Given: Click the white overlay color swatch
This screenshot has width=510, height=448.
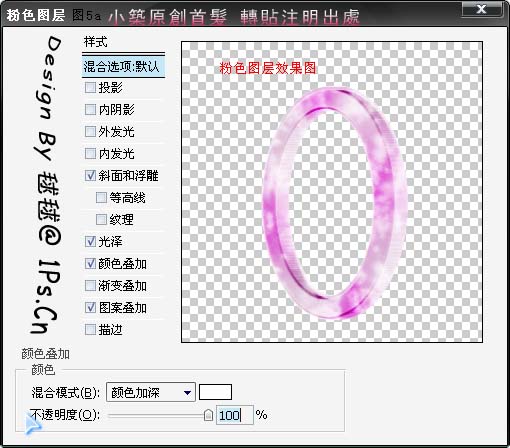Looking at the screenshot, I should (215, 392).
